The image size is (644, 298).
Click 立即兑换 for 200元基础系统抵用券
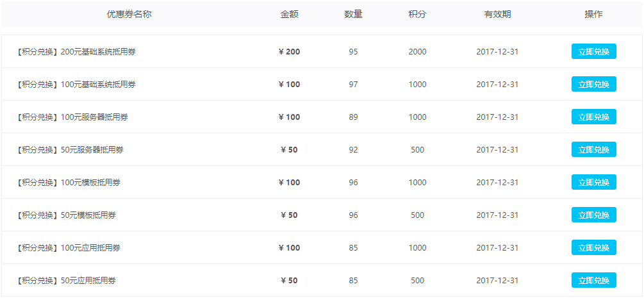[x=593, y=52]
